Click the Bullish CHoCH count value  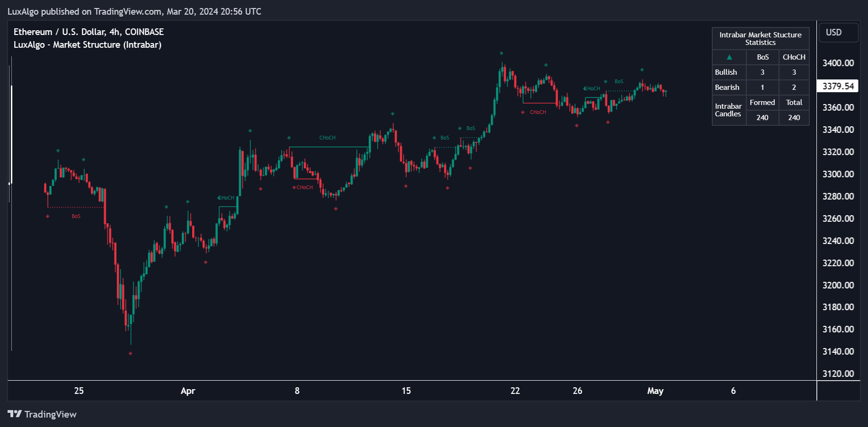[x=794, y=72]
